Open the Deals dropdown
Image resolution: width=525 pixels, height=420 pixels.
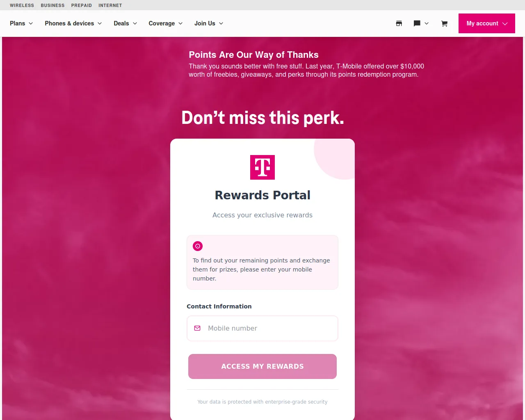click(125, 23)
